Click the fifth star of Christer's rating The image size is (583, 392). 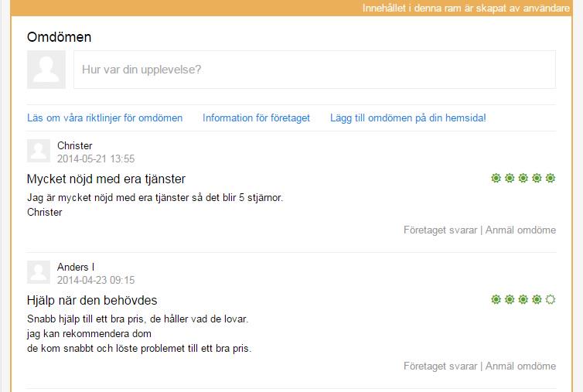551,178
